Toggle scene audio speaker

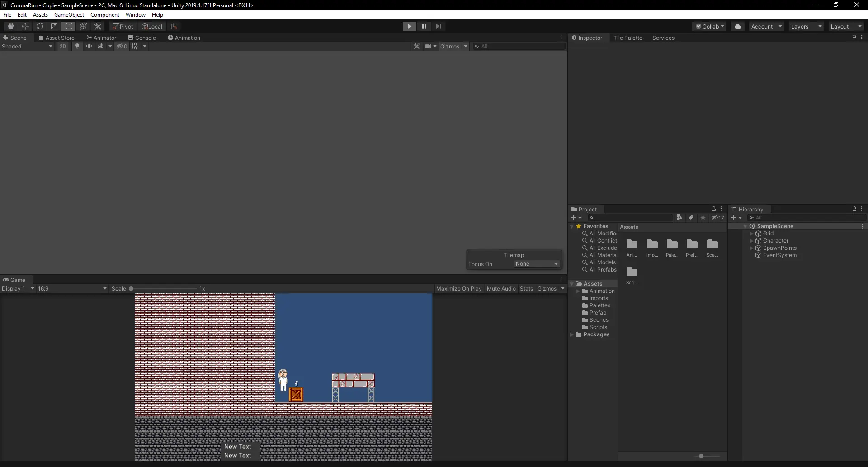coord(89,46)
